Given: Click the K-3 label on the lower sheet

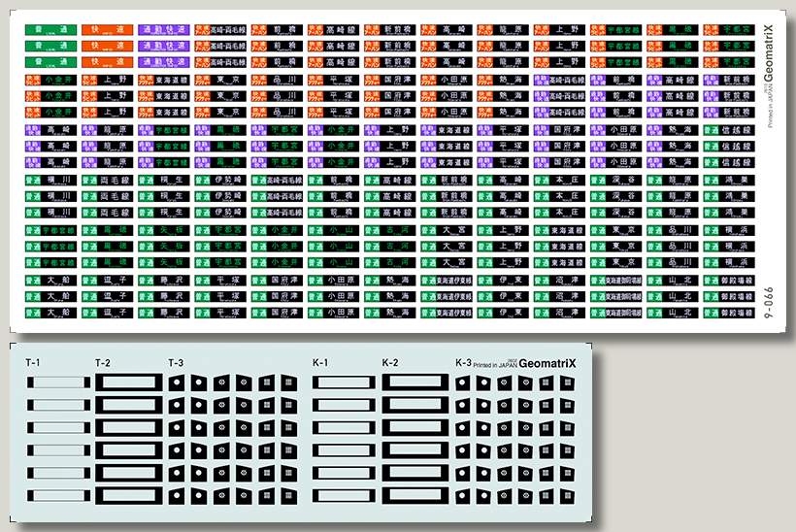Looking at the screenshot, I should (463, 362).
